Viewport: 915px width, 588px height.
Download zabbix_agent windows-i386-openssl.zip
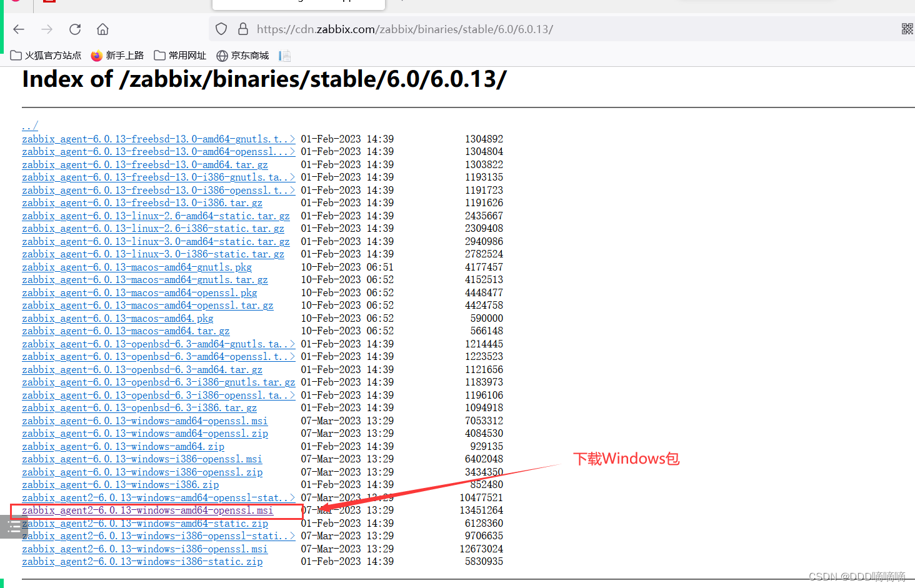[142, 472]
